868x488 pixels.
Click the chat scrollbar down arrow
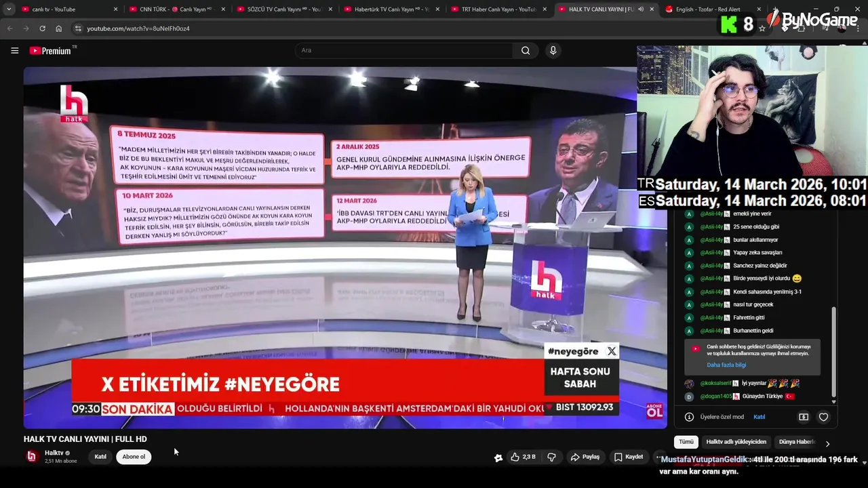point(834,402)
